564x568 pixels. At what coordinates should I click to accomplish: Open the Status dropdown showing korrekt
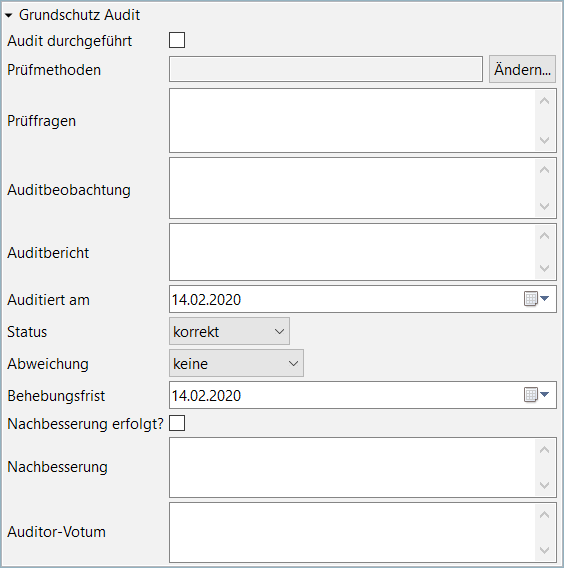(229, 331)
